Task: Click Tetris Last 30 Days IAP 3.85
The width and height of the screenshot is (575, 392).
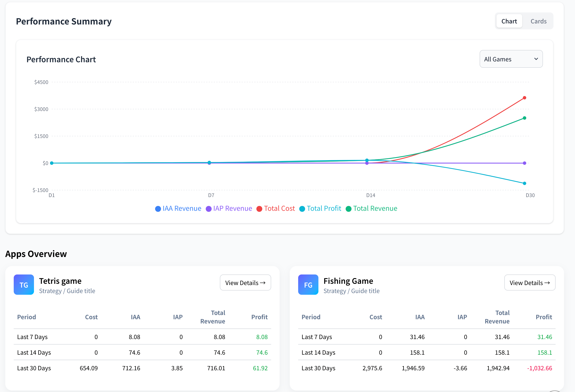Action: (x=177, y=368)
